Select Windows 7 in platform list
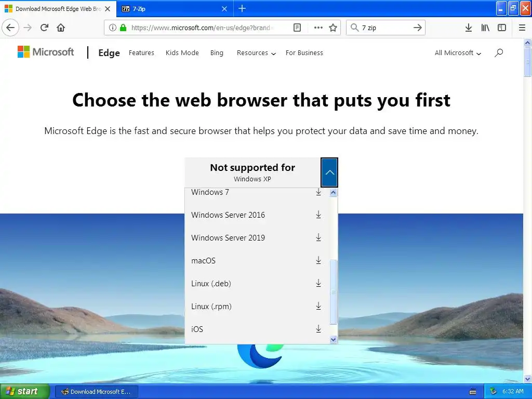 [210, 192]
